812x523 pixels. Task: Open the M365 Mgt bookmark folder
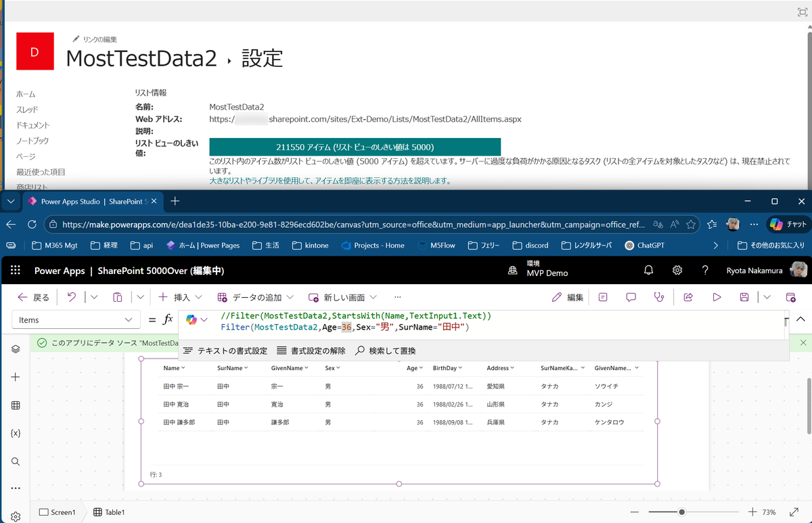point(54,246)
